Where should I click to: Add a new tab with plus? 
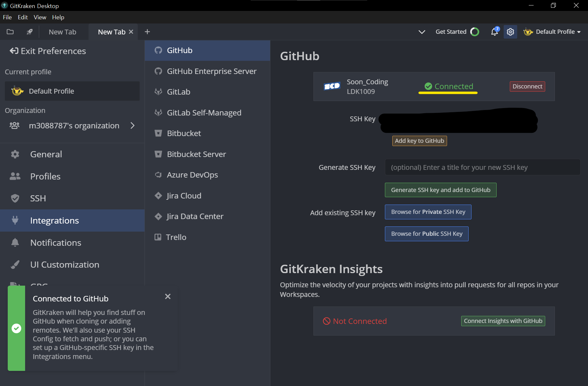[x=147, y=32]
